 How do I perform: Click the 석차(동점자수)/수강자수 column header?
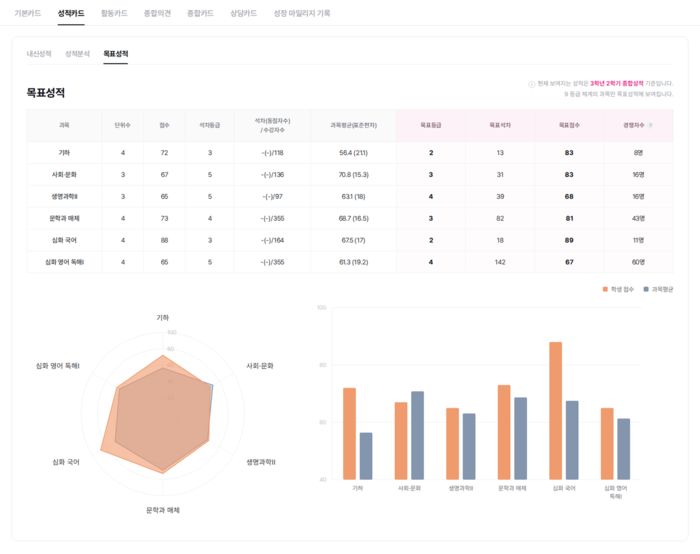(272, 125)
